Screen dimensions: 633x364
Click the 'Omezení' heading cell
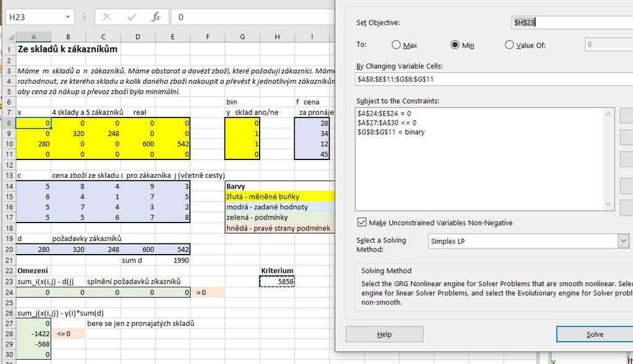tap(33, 271)
